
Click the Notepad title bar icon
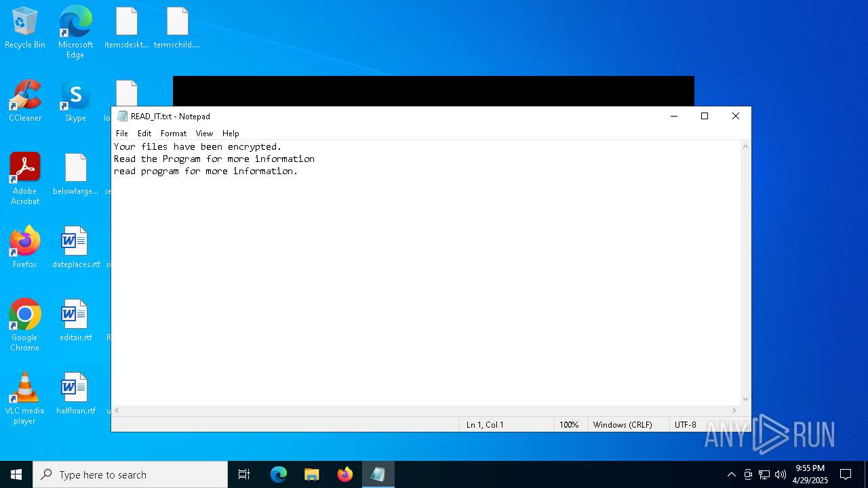point(122,116)
